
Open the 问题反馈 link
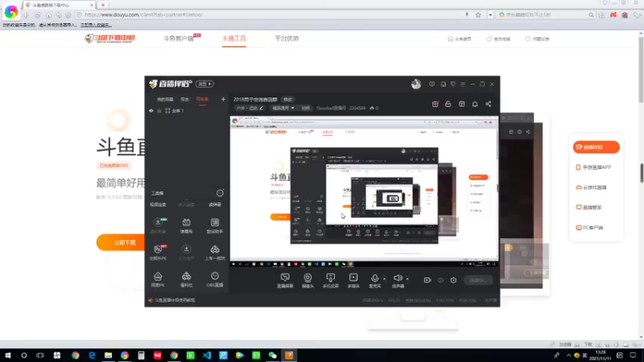537,39
